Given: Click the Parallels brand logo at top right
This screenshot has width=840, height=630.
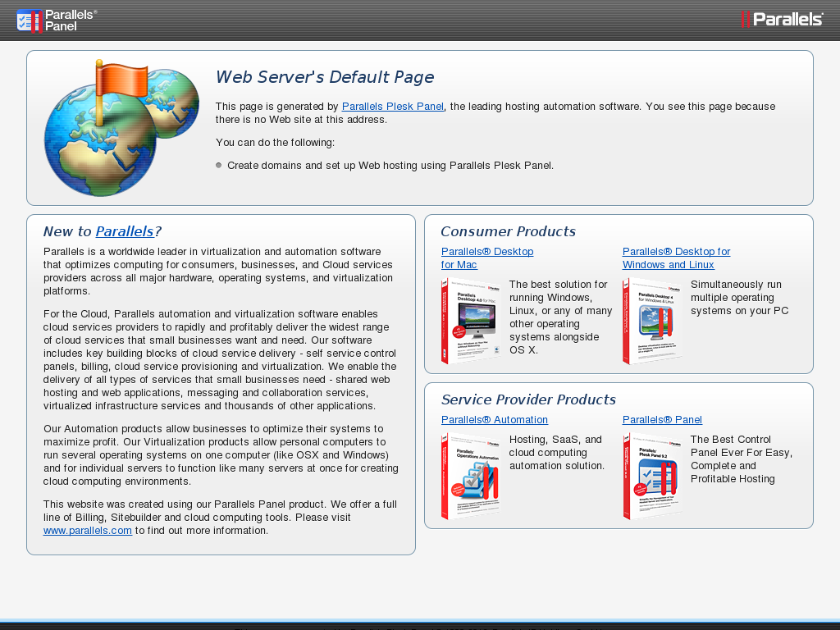Looking at the screenshot, I should tap(782, 20).
